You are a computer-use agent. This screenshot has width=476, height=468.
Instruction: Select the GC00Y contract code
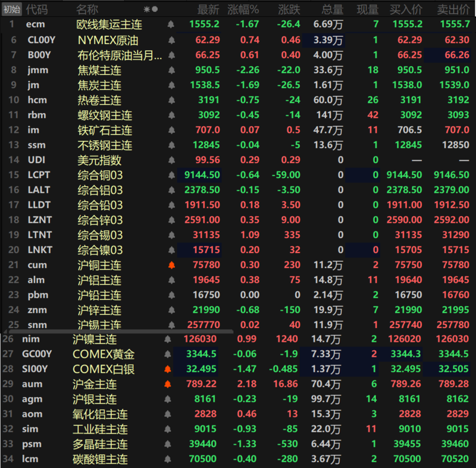coord(37,354)
